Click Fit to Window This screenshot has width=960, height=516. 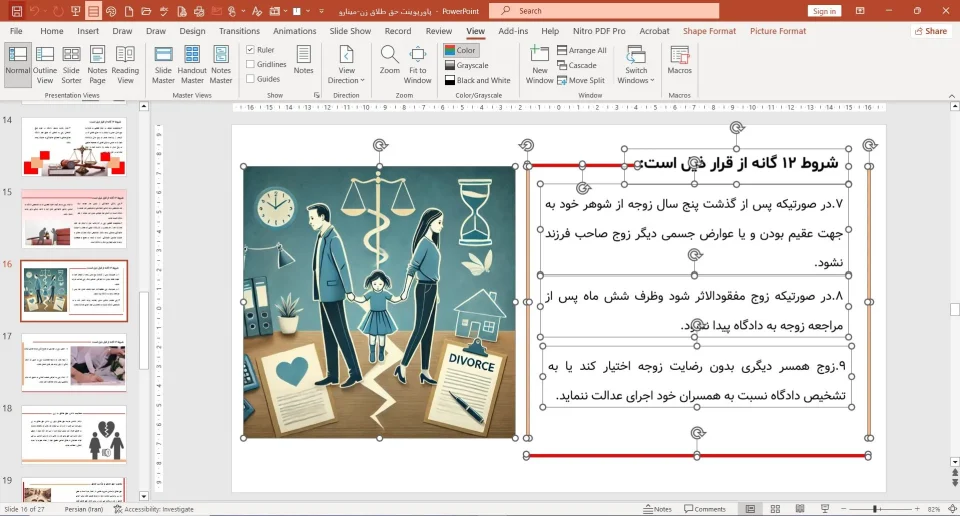(418, 64)
